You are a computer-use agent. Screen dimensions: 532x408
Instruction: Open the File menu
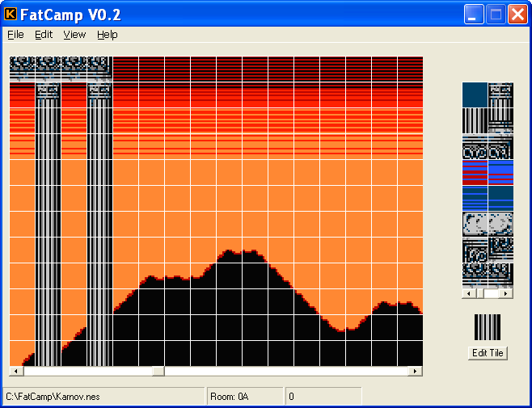click(x=15, y=35)
